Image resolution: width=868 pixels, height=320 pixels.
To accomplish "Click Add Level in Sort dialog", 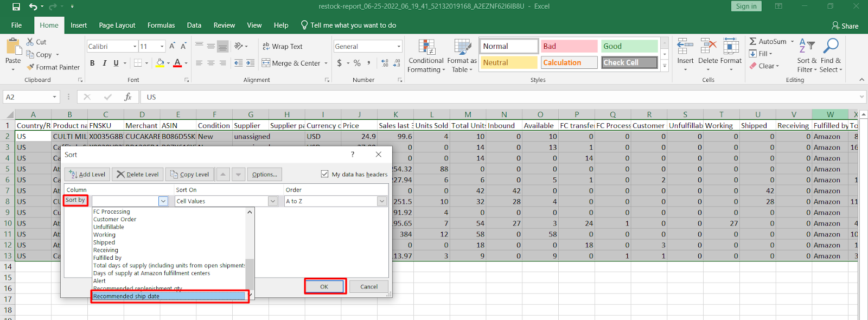I will (87, 174).
